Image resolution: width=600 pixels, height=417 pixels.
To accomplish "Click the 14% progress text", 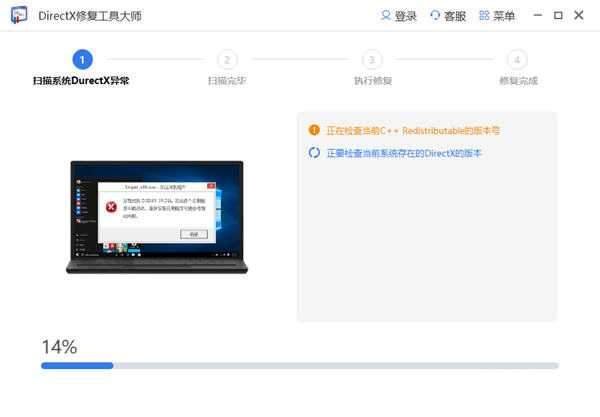I will click(x=59, y=347).
